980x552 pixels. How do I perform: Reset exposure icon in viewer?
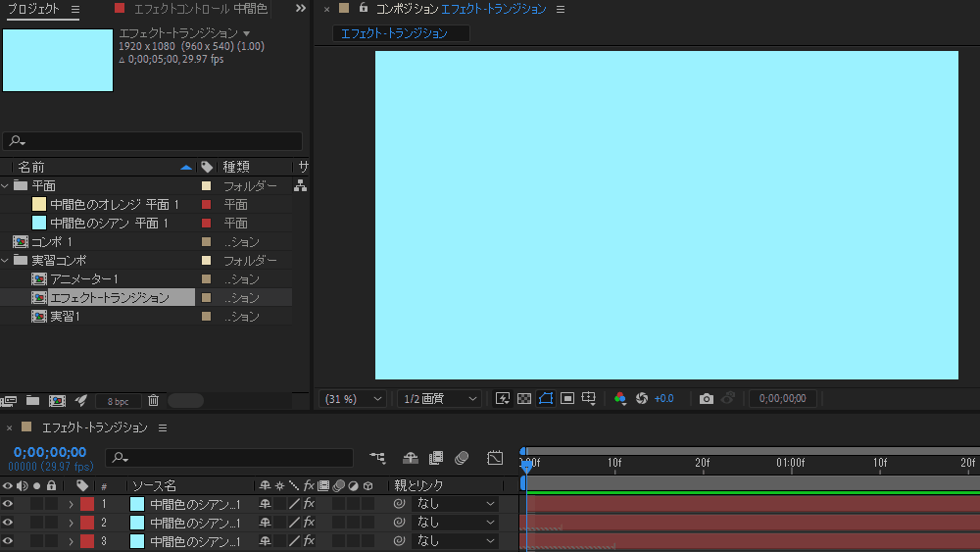click(642, 398)
